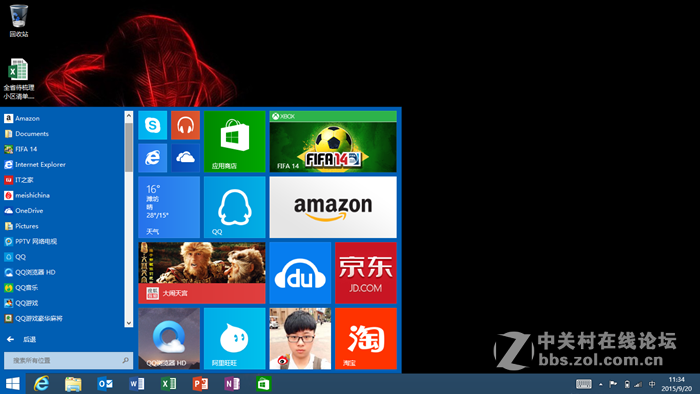Viewport: 700px width, 394px height.
Task: Open the Amazon tile
Action: (x=333, y=207)
